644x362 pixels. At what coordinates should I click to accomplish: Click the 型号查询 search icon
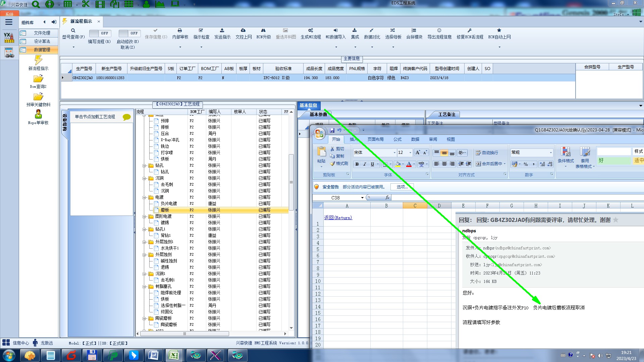pyautogui.click(x=73, y=31)
